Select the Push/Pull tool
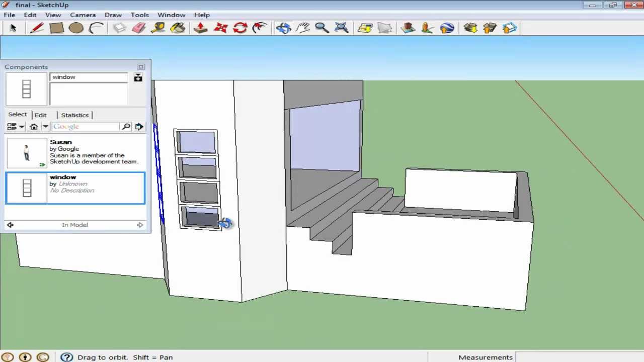Screen dimensions: 644x362 click(x=201, y=28)
